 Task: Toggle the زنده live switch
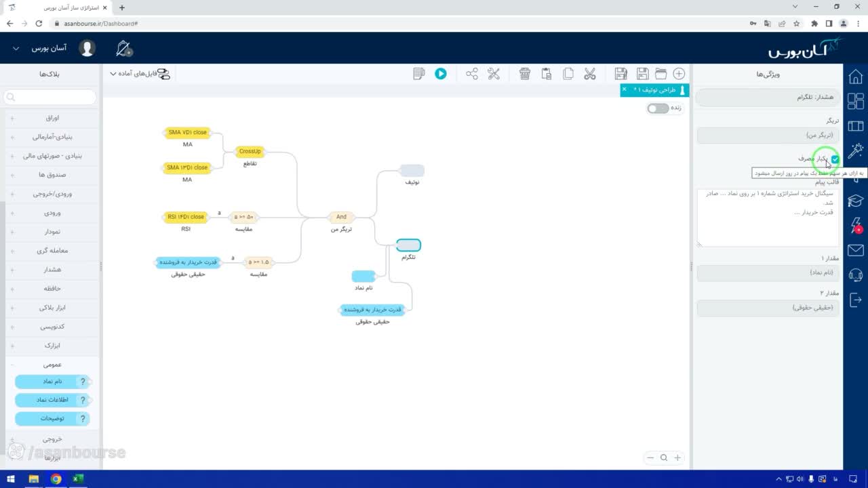click(x=658, y=108)
